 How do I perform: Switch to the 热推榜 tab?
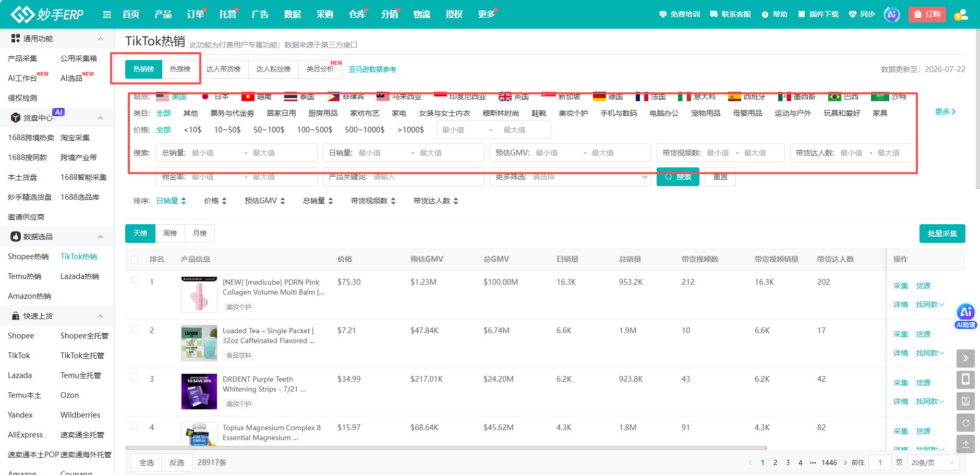point(180,69)
